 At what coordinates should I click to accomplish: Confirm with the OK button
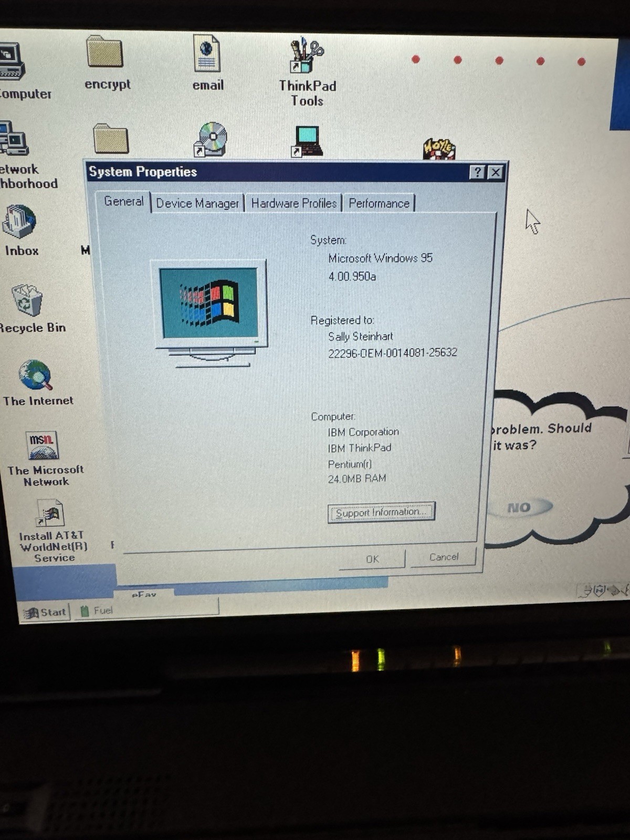tap(372, 559)
